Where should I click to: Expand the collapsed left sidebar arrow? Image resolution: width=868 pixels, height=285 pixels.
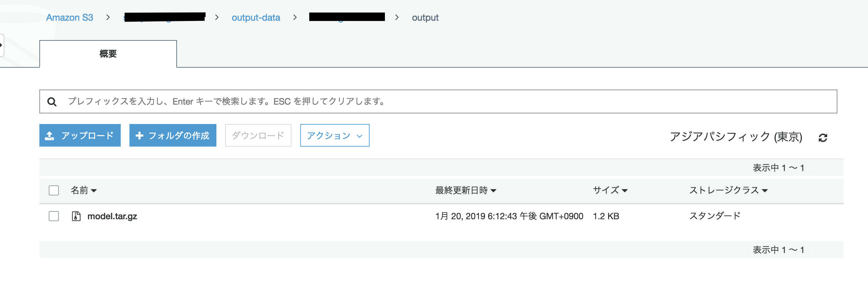[1, 45]
